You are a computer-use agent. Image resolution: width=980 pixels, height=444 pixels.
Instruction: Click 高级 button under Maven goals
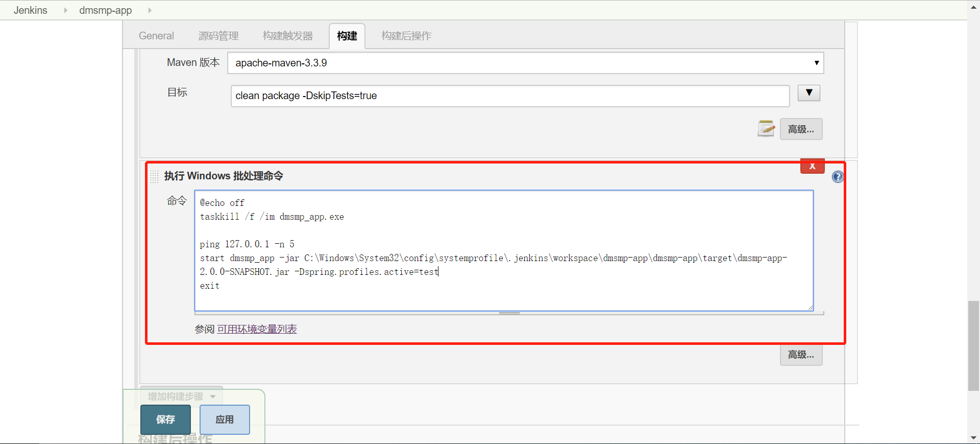pos(801,129)
